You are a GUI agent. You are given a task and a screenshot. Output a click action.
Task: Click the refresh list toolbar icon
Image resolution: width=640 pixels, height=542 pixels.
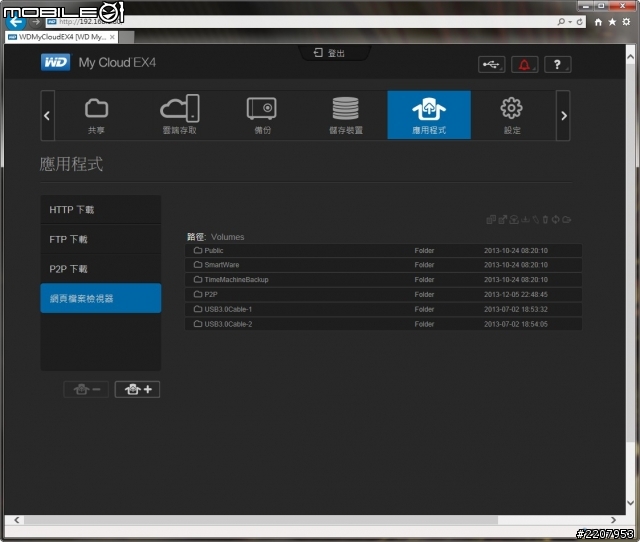pyautogui.click(x=556, y=220)
